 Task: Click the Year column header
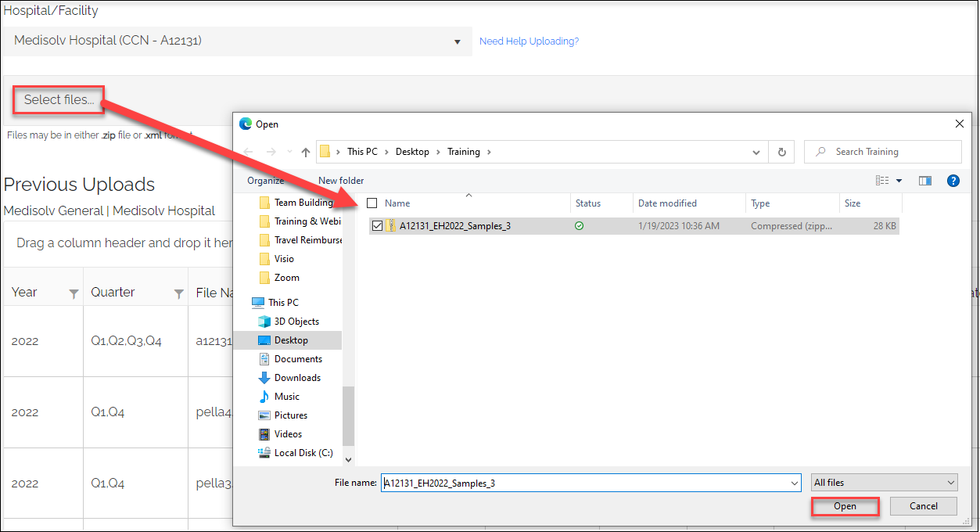[x=24, y=292]
